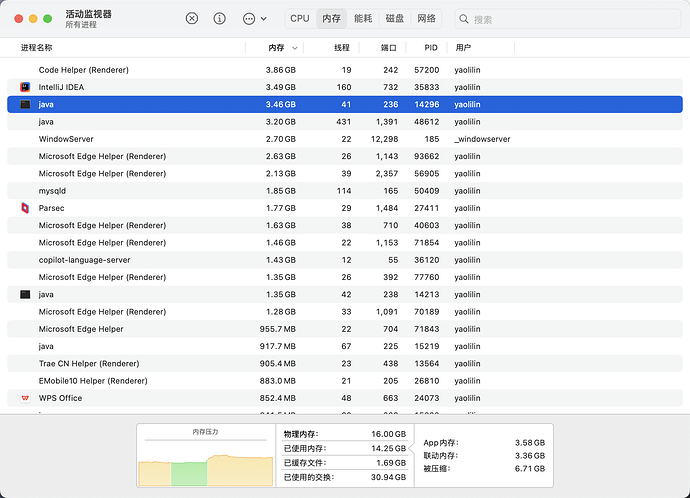Click the search magnifier icon
Image resolution: width=690 pixels, height=498 pixels.
point(463,19)
